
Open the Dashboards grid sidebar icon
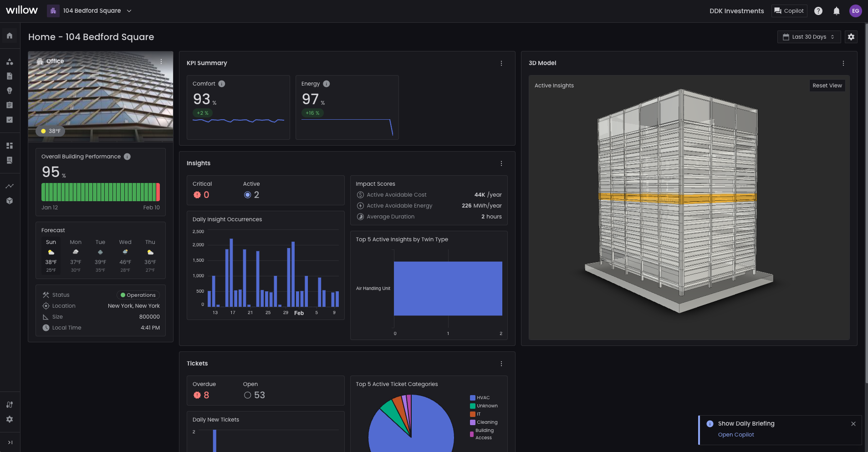[10, 146]
